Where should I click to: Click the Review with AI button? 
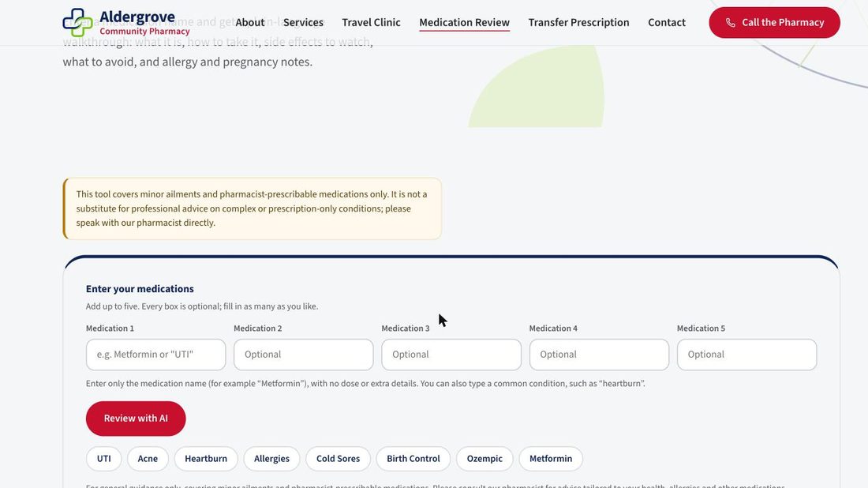pyautogui.click(x=136, y=419)
